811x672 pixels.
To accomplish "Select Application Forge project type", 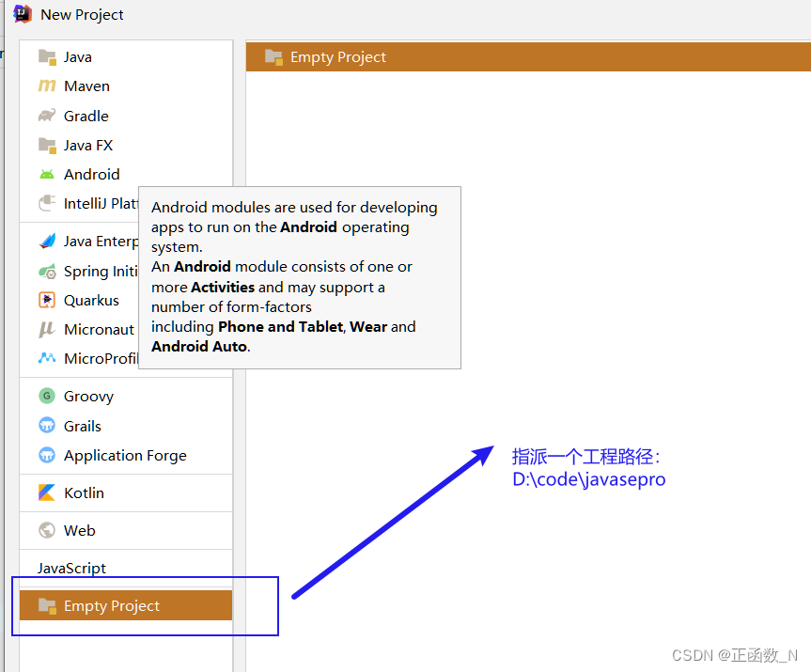I will tap(126, 455).
